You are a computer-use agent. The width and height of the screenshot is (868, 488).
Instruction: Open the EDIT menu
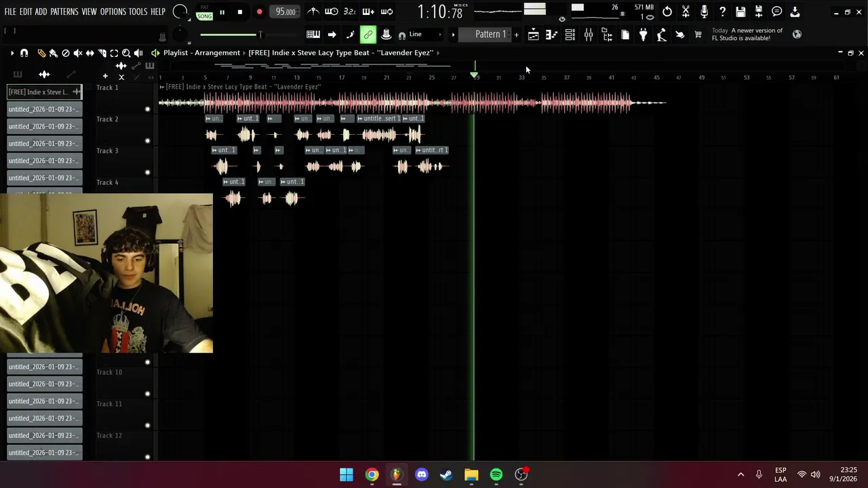pyautogui.click(x=26, y=12)
